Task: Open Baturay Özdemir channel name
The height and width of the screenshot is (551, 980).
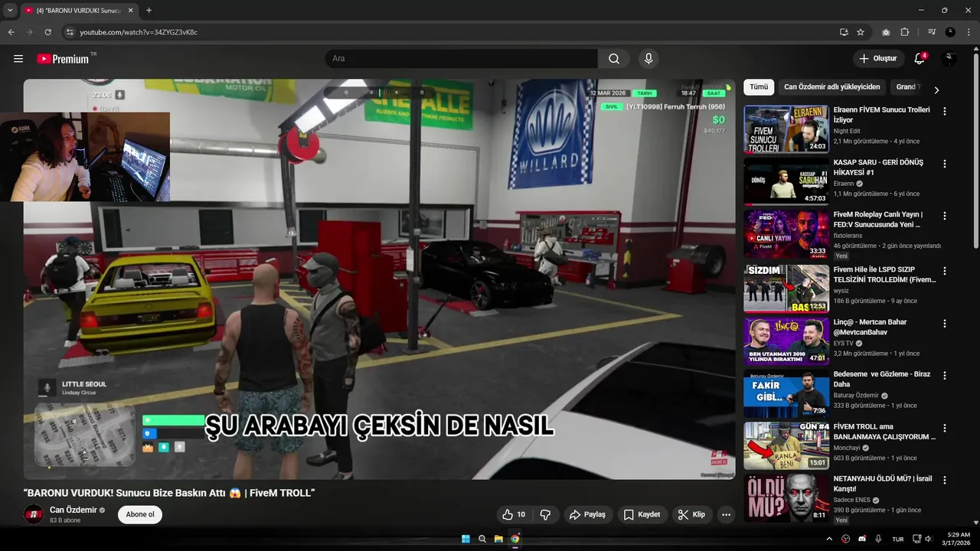Action: click(856, 396)
